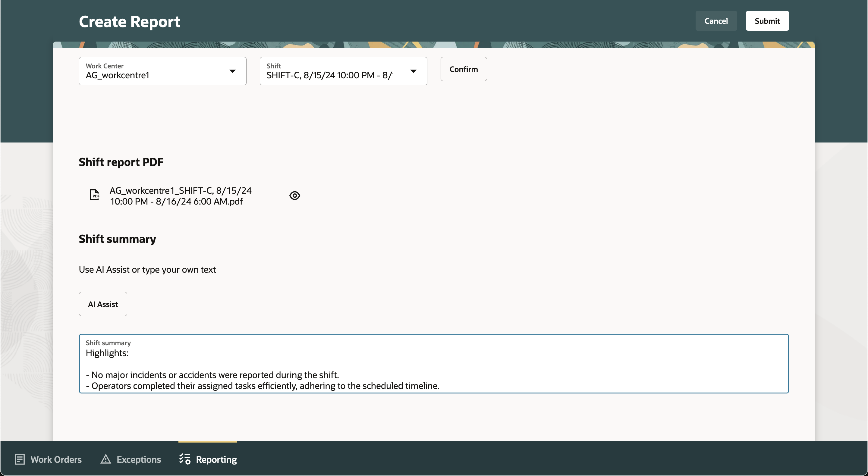Preview the shift report with eye icon

(294, 196)
